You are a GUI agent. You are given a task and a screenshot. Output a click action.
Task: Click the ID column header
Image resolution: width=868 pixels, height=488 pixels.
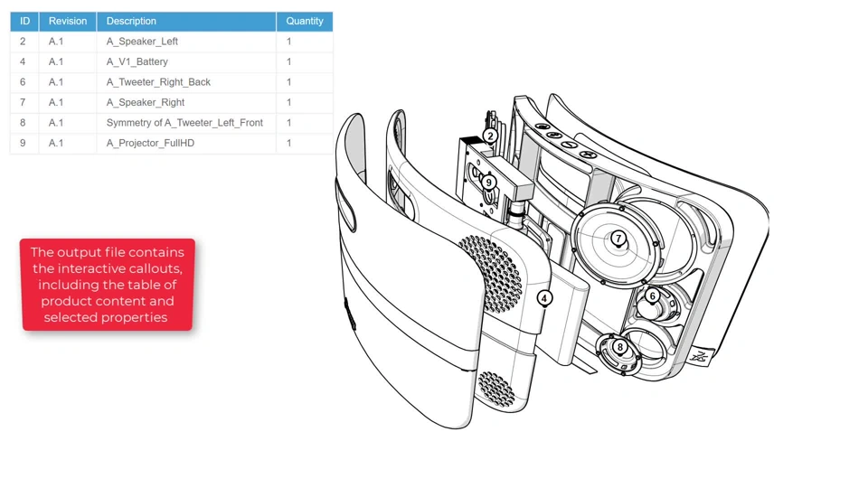[x=24, y=21]
